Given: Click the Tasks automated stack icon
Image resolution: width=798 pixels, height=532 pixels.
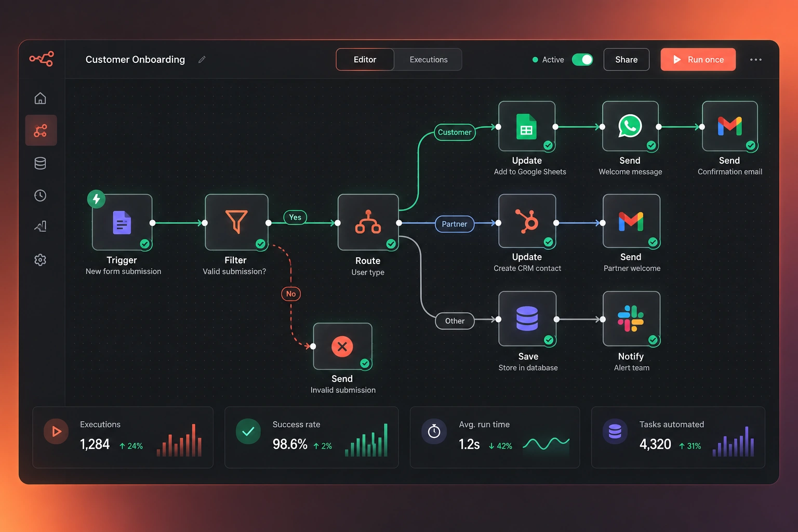Looking at the screenshot, I should coord(615,431).
